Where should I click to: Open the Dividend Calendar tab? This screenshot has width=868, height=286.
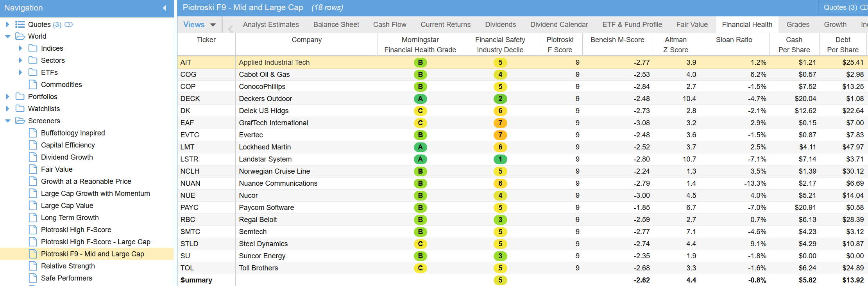pyautogui.click(x=559, y=25)
